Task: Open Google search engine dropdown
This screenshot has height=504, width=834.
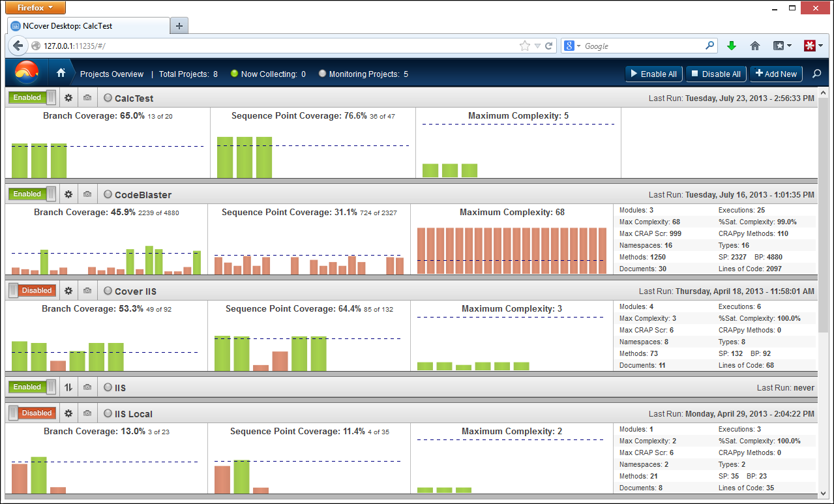Action: pos(572,46)
